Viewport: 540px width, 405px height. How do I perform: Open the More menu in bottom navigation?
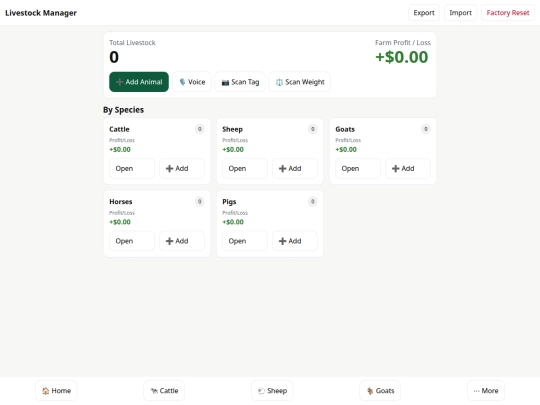(486, 391)
